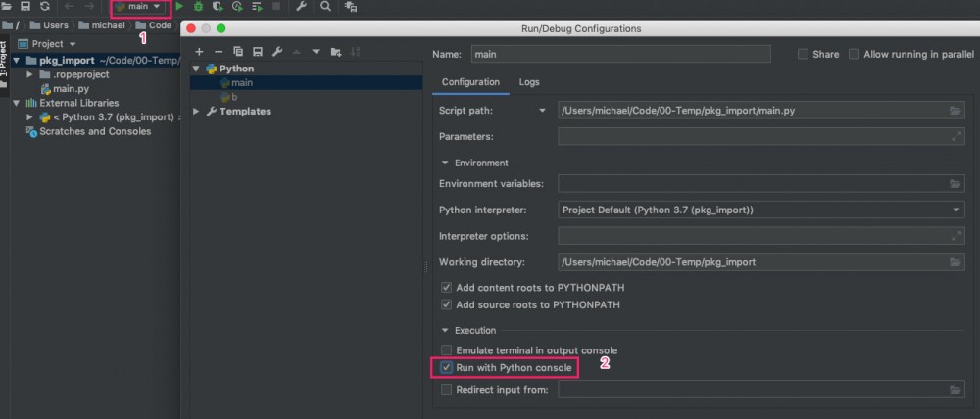Collapse the Execution section
Image resolution: width=980 pixels, height=419 pixels.
point(445,330)
